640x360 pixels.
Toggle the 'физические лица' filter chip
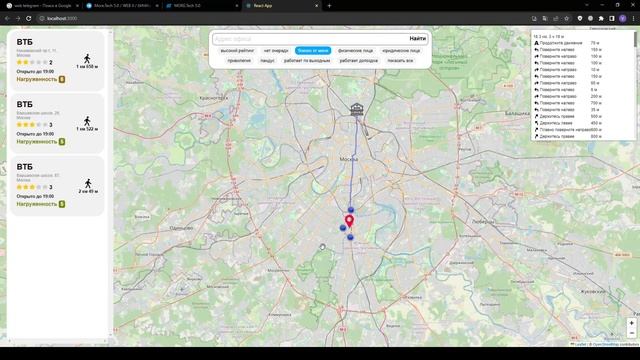coord(356,51)
